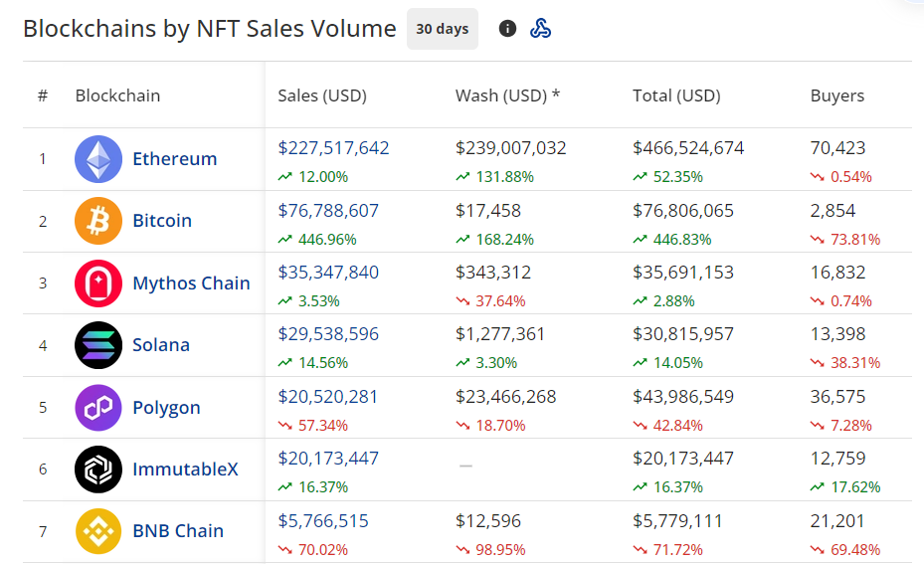Open the 30 days time range selector
The image size is (924, 564).
pyautogui.click(x=442, y=29)
